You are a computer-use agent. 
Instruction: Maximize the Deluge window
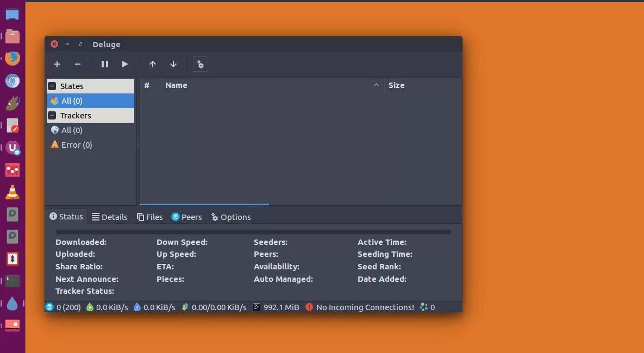(80, 44)
